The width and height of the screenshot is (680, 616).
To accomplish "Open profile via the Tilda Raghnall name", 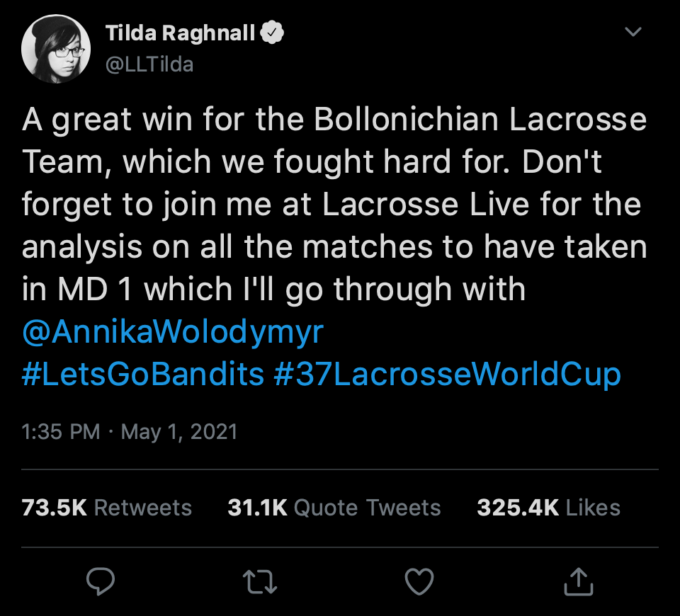I will 180,33.
